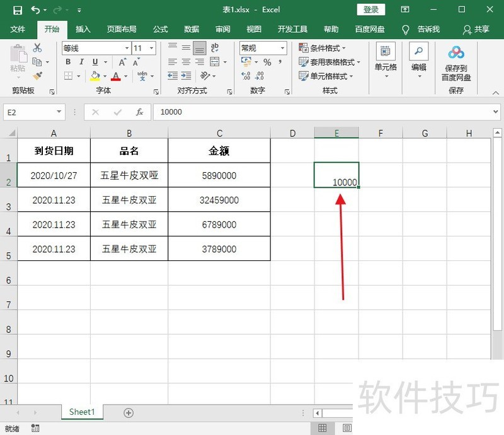Click Increase Decimal icon
Viewport: 504px width, 435px height.
246,76
